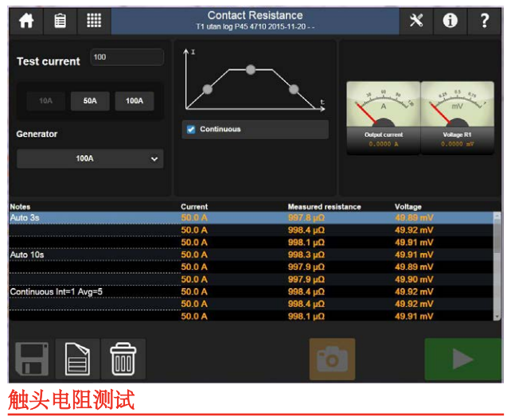Start the test with the play button
This screenshot has height=420, width=511.
pos(462,360)
